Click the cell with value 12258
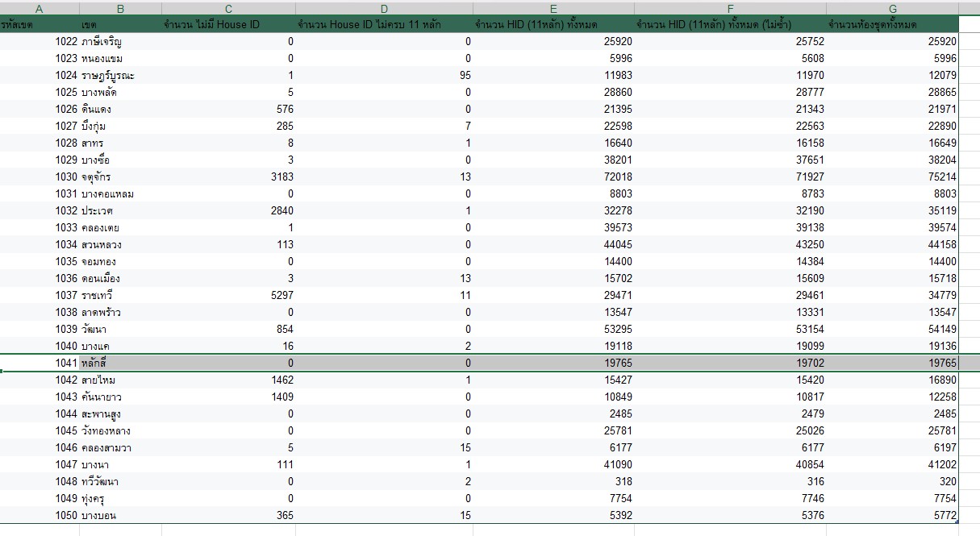Screen dimensions: 980x536 [x=892, y=397]
